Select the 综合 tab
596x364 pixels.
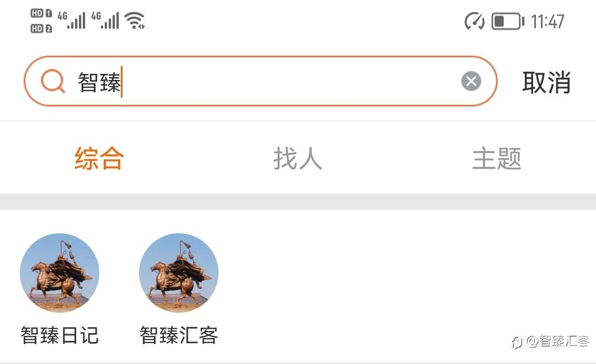pos(99,158)
